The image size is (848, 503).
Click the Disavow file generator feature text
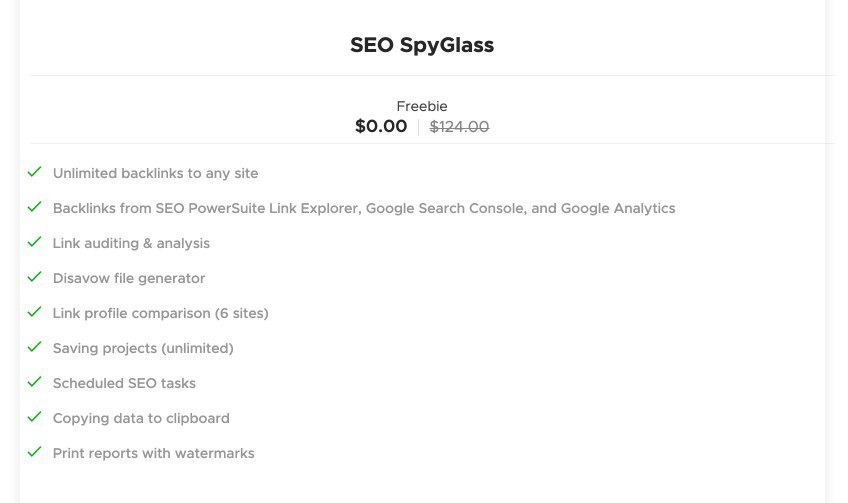[129, 278]
